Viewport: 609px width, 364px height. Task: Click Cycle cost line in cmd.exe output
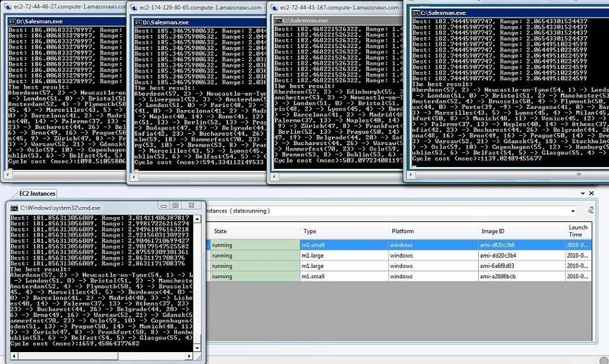[74, 343]
